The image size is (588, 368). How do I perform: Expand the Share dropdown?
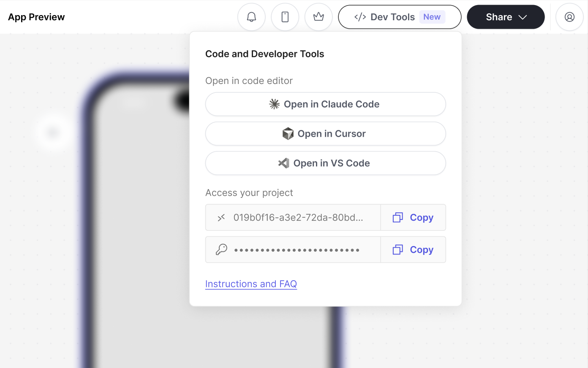pyautogui.click(x=505, y=17)
